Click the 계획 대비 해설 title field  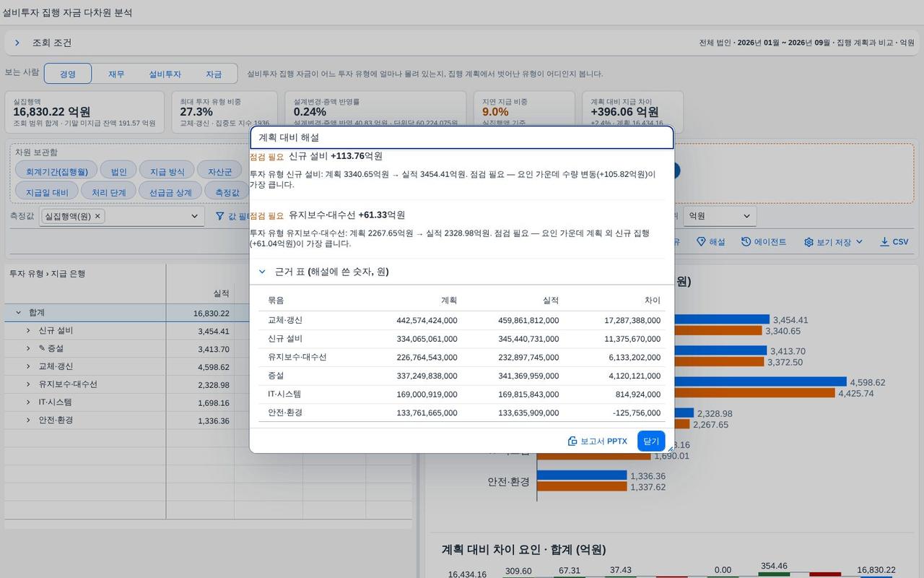pyautogui.click(x=462, y=137)
